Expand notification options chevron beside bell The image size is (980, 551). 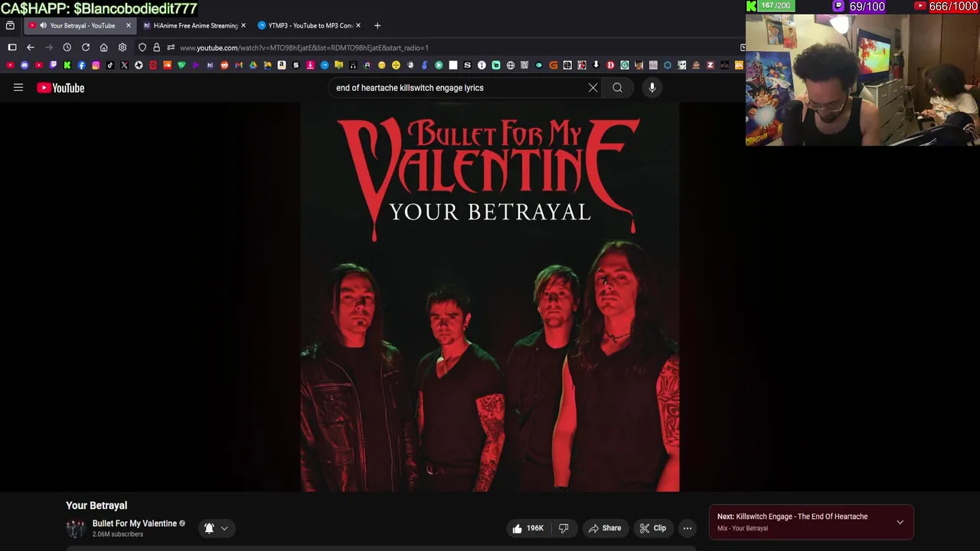[x=224, y=528]
